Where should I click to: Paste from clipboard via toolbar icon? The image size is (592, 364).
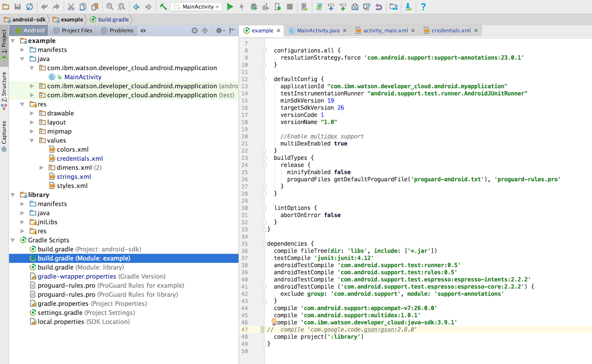(x=95, y=7)
